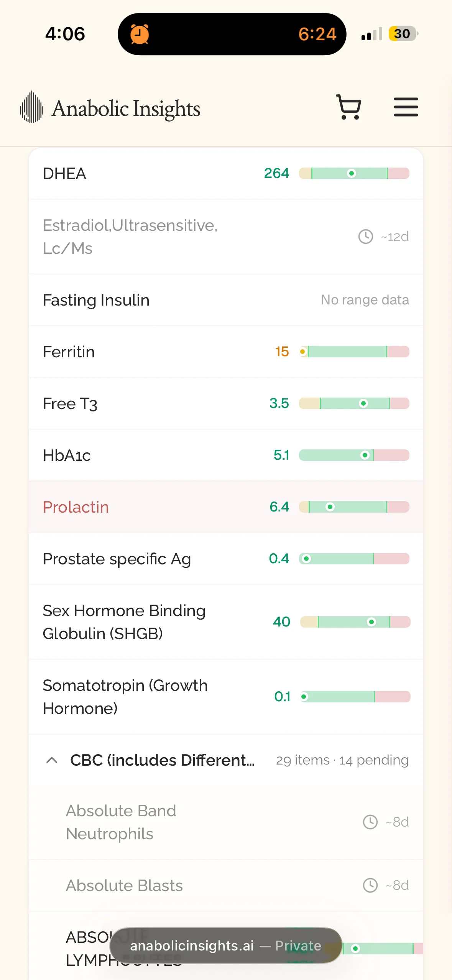Open Sex Hormone Binding Globulin row
Image resolution: width=452 pixels, height=980 pixels.
[226, 622]
